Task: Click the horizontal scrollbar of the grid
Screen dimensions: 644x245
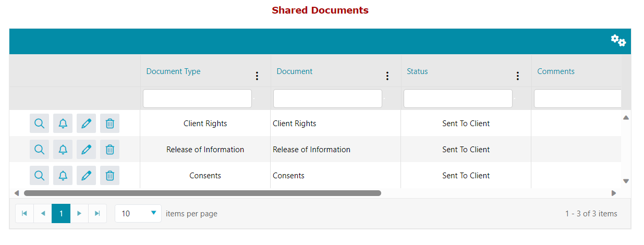Action: (202, 193)
